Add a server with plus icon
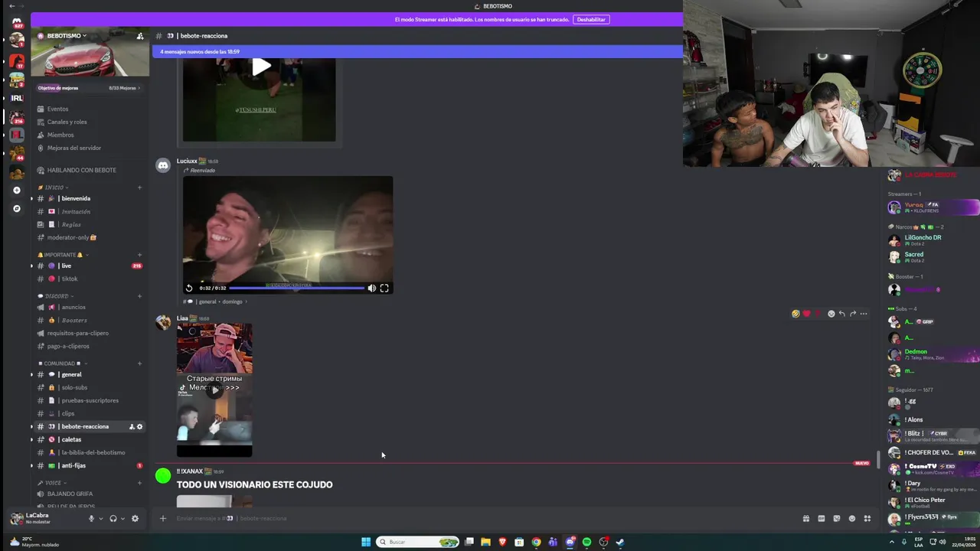This screenshot has width=980, height=551. point(17,190)
